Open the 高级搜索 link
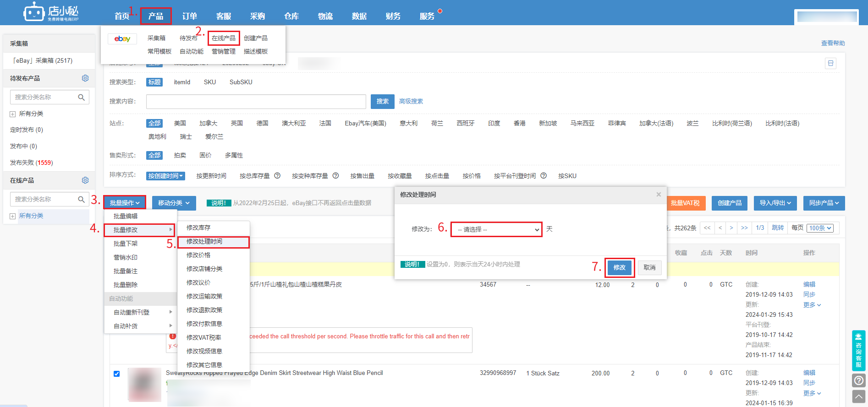868x407 pixels. click(411, 102)
